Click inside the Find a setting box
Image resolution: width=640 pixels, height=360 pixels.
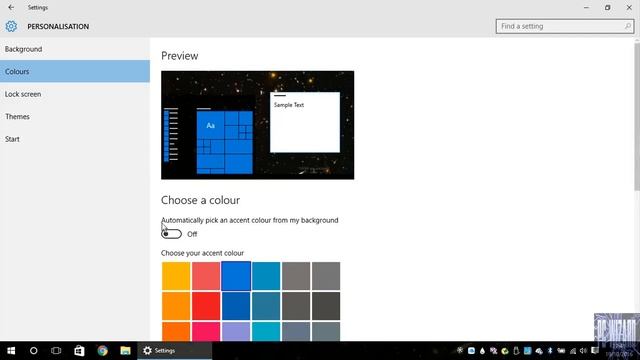[565, 27]
